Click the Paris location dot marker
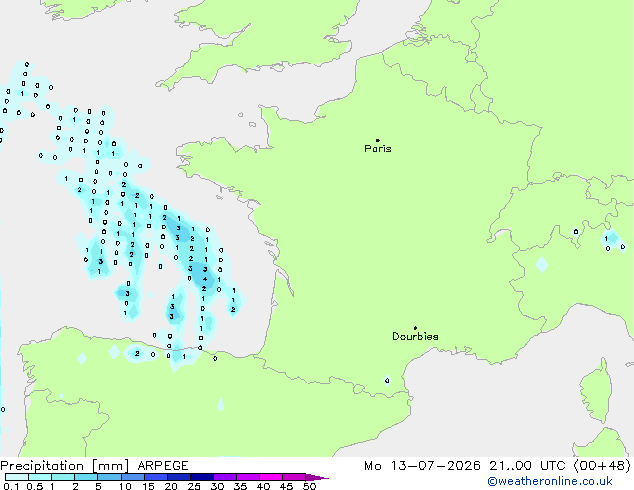Screen dimensions: 634x490 [x=378, y=140]
